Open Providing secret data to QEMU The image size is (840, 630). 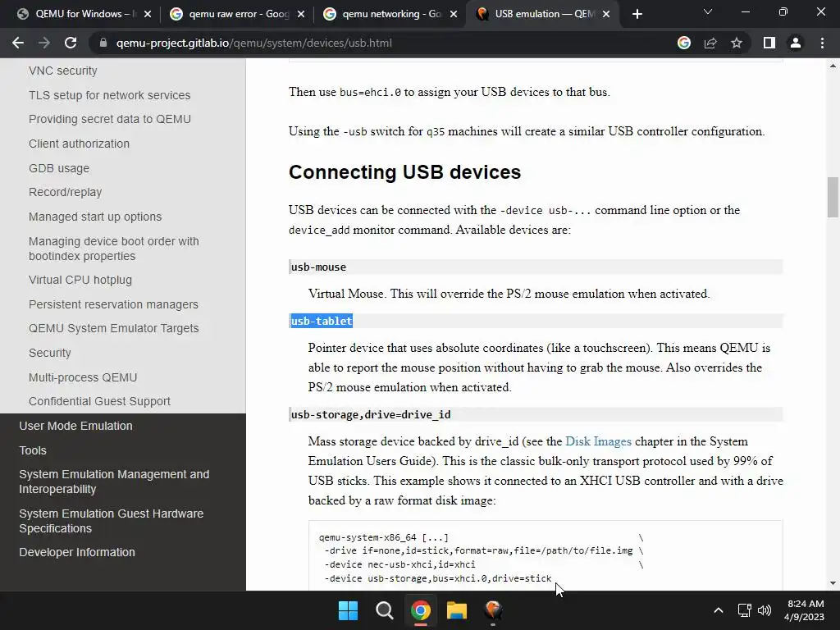(x=109, y=119)
